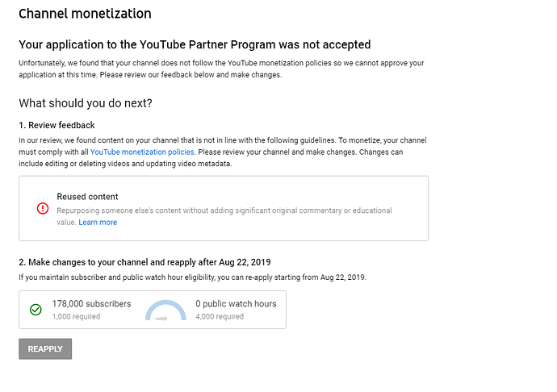Open the YouTube monetization policies link
557x392 pixels.
(142, 152)
